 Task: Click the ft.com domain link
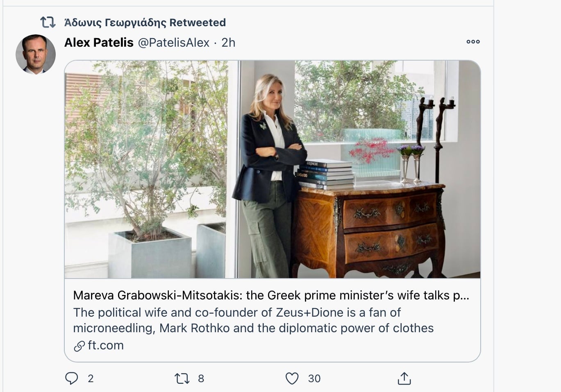(x=106, y=345)
